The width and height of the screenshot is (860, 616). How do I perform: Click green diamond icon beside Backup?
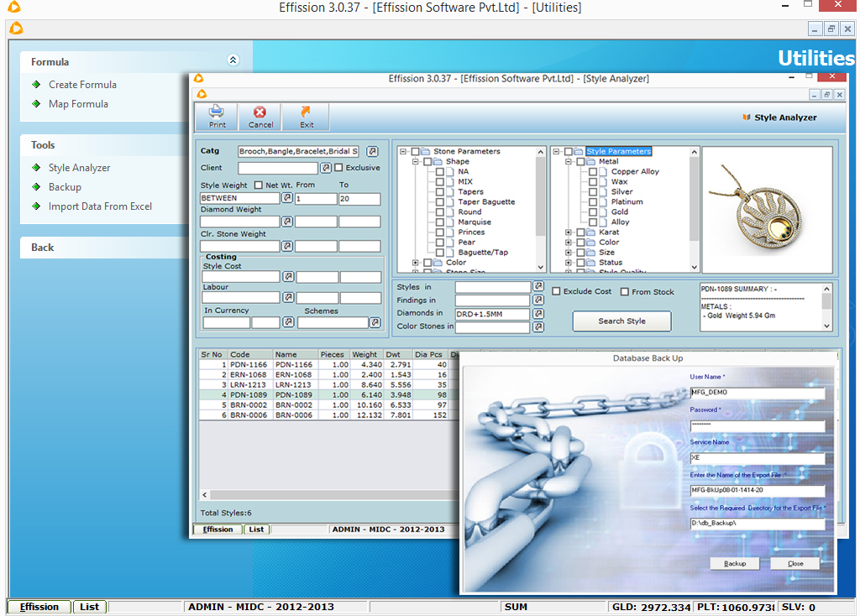[36, 187]
